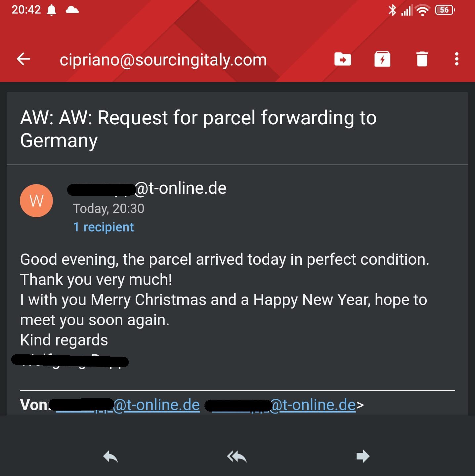
Task: Open the three-dot overflow menu
Action: 456,59
